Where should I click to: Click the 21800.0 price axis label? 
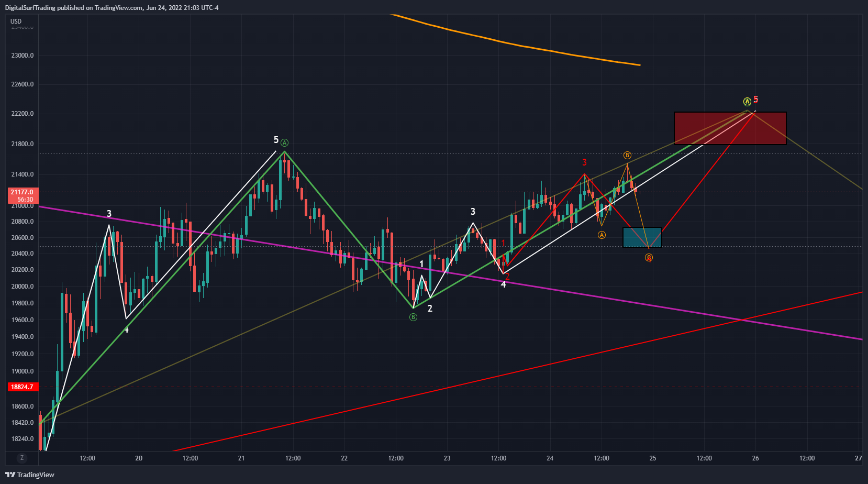pyautogui.click(x=23, y=144)
